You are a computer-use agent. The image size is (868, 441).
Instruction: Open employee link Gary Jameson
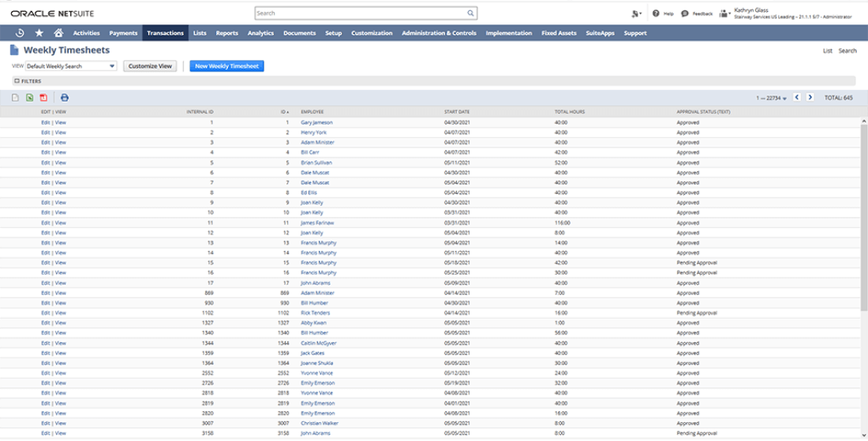tap(316, 122)
